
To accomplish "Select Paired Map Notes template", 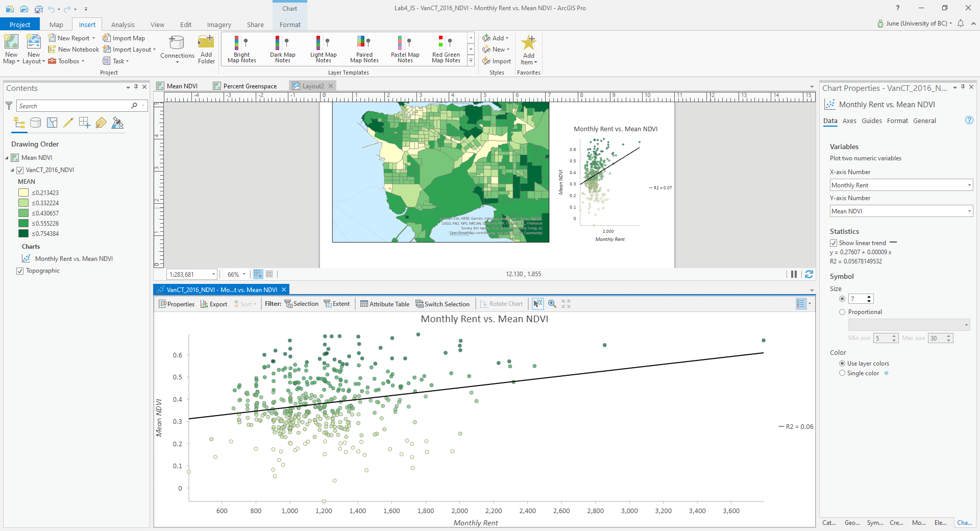I will click(x=364, y=49).
